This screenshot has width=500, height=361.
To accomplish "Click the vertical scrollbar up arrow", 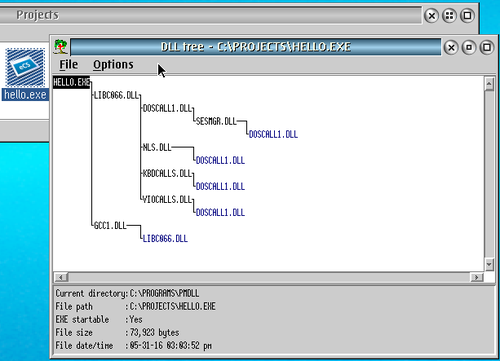I will tap(489, 84).
